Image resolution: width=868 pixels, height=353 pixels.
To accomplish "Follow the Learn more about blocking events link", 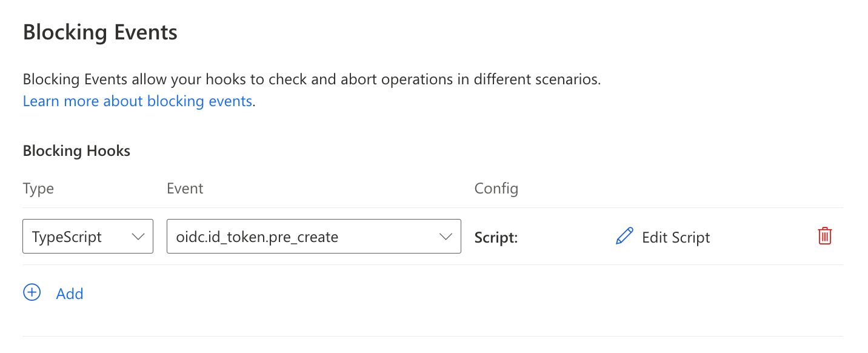I will pyautogui.click(x=138, y=101).
